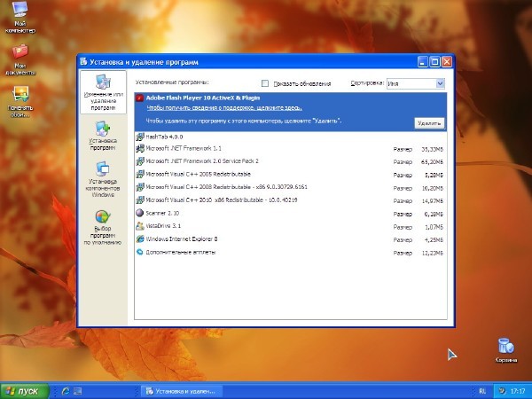The height and width of the screenshot is (399, 532).
Task: Click the Windows Internet Explorer 8 icon
Action: tap(140, 239)
